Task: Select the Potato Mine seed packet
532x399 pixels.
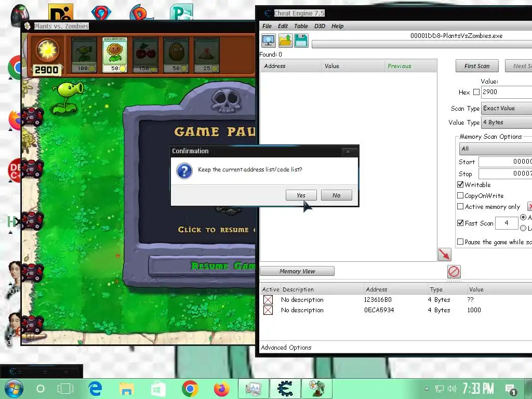Action: pos(207,55)
